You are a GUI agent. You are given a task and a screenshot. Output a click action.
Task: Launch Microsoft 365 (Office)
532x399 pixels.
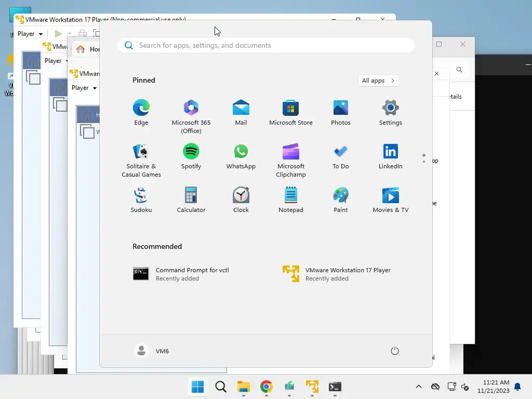[191, 117]
